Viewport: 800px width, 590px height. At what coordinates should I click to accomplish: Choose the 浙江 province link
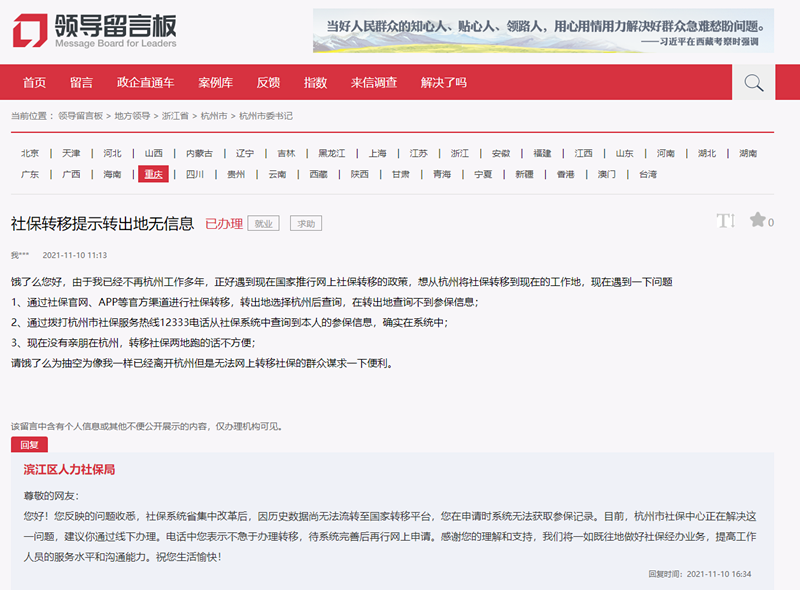[x=459, y=153]
